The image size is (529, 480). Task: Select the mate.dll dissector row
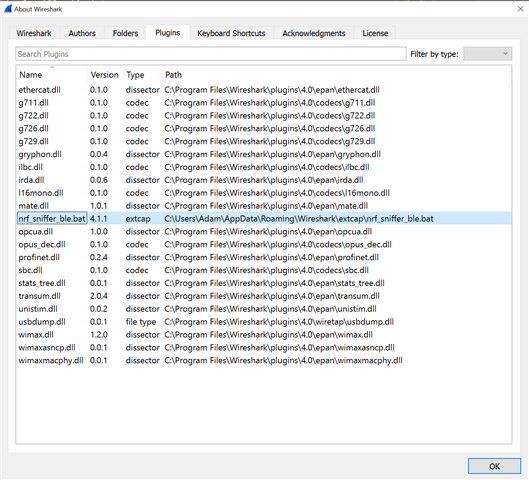click(x=264, y=206)
